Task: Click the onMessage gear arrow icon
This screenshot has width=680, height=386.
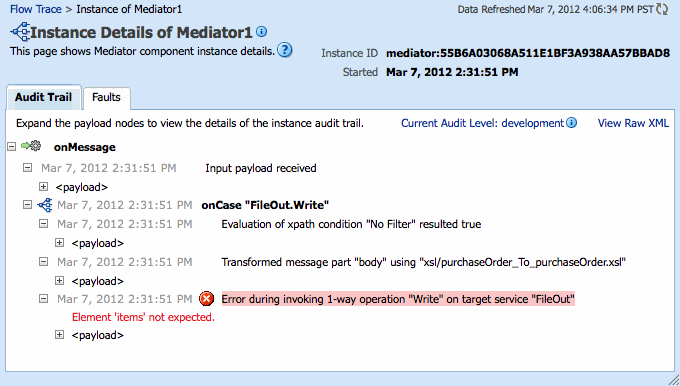Action: click(x=31, y=146)
